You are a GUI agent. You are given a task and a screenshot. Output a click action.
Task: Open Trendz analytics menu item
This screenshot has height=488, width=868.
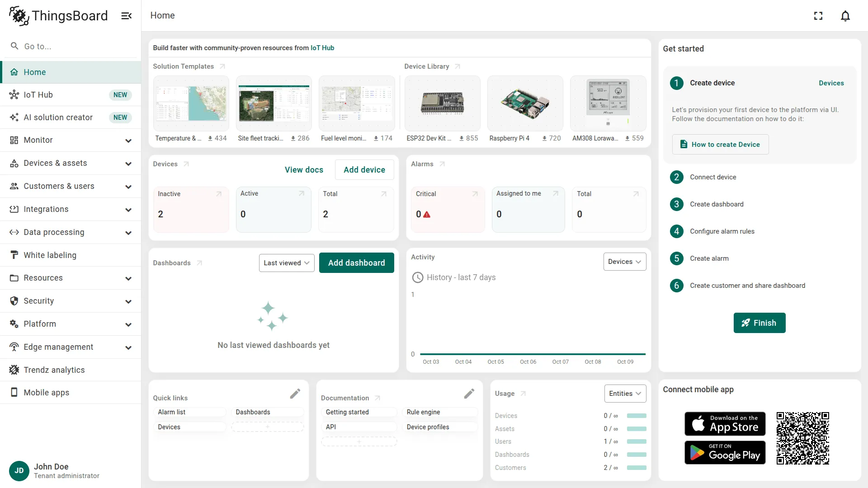pyautogui.click(x=71, y=370)
